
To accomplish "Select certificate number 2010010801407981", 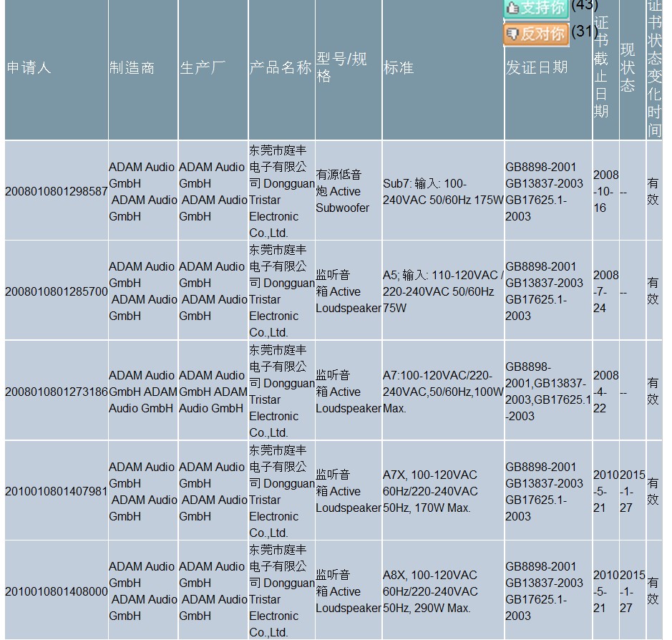I will coord(56,491).
